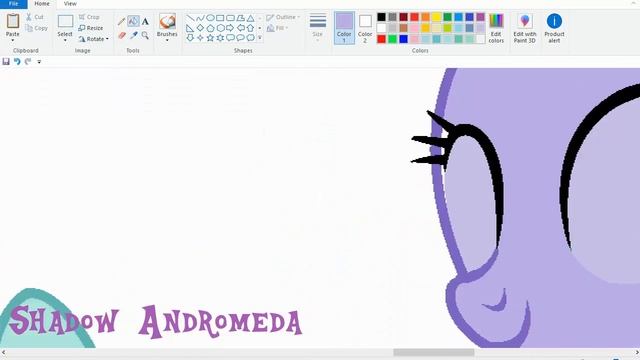The image size is (640, 360).
Task: Select the Text tool
Action: point(145,22)
